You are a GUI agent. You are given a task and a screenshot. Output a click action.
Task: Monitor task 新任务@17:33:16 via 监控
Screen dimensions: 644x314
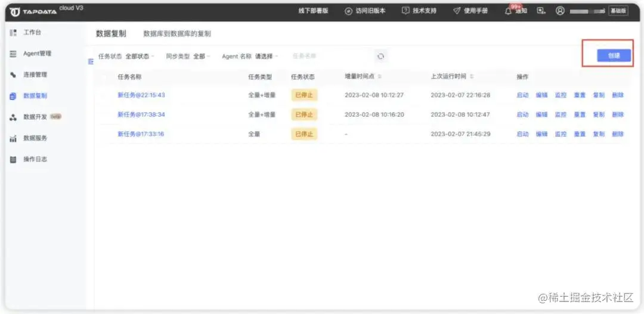561,134
